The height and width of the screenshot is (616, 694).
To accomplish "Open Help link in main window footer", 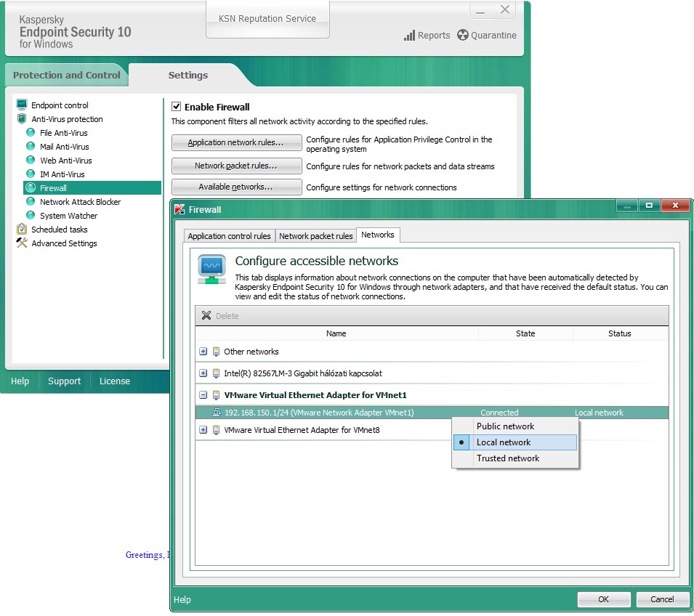I will [20, 381].
